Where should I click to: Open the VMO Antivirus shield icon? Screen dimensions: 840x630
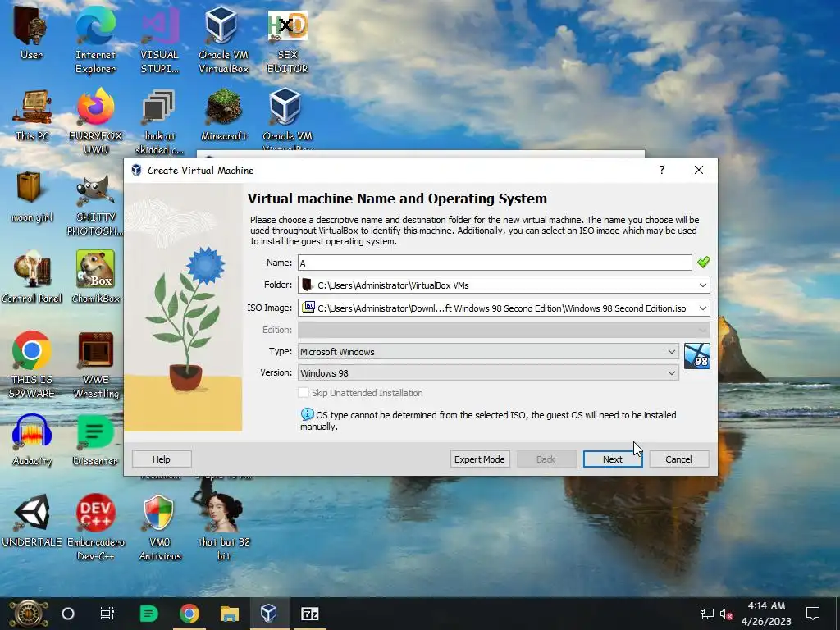tap(160, 527)
